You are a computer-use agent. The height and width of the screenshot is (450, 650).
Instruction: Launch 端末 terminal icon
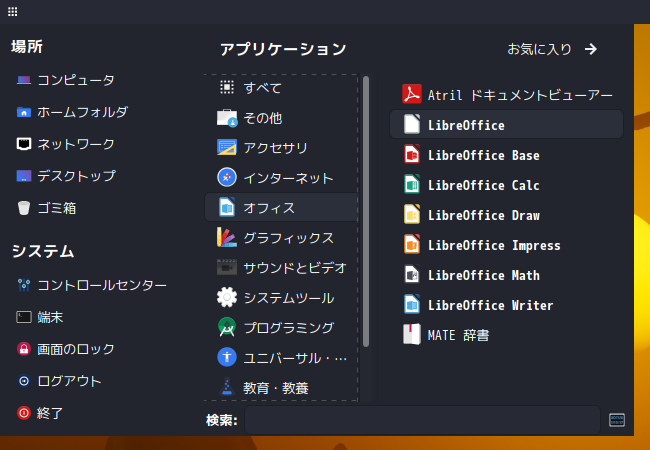24,317
